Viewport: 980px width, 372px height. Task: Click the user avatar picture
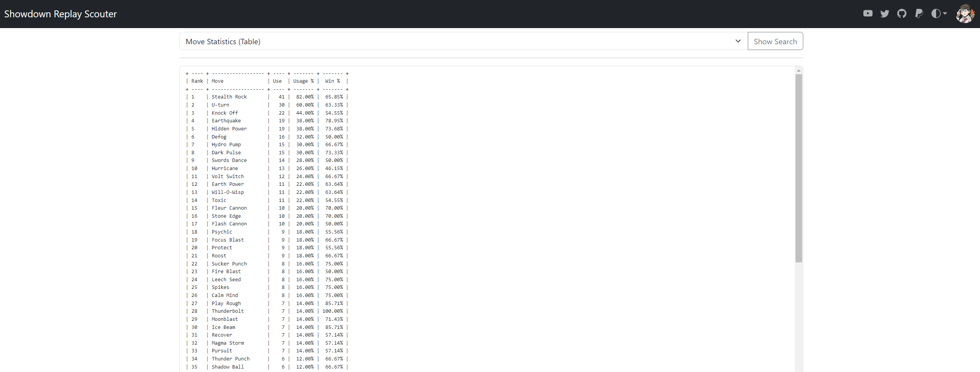[965, 14]
